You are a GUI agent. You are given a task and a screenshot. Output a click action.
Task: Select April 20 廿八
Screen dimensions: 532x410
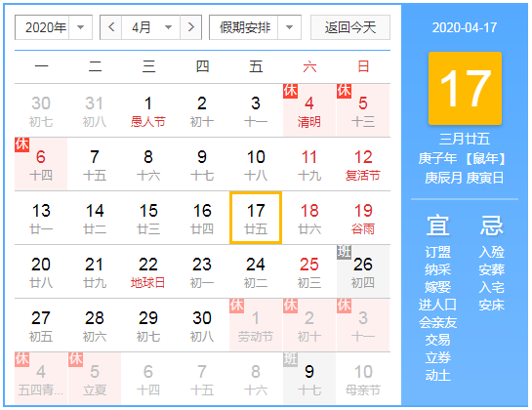(41, 271)
